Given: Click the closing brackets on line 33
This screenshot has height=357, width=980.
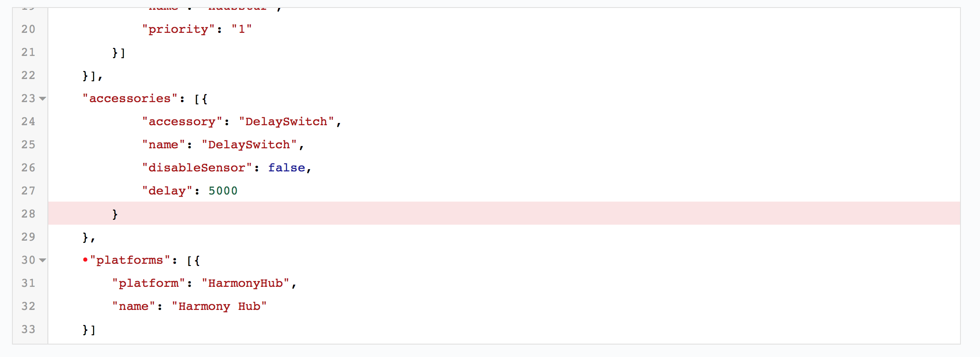Looking at the screenshot, I should pos(89,329).
